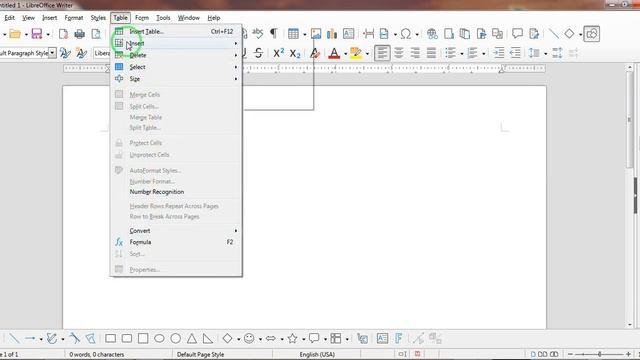
Task: Expand the Font Color dropdown arrow
Action: coord(345,53)
